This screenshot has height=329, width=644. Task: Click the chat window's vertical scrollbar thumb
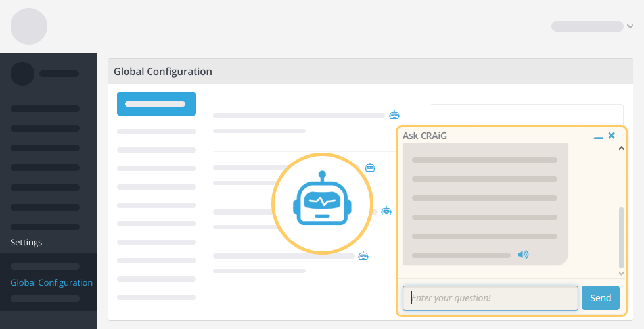pos(622,237)
